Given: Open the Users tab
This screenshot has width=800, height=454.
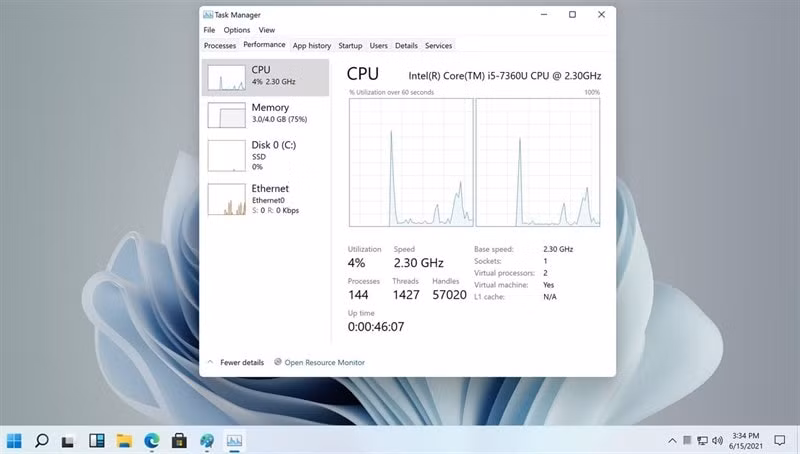Looking at the screenshot, I should [379, 45].
